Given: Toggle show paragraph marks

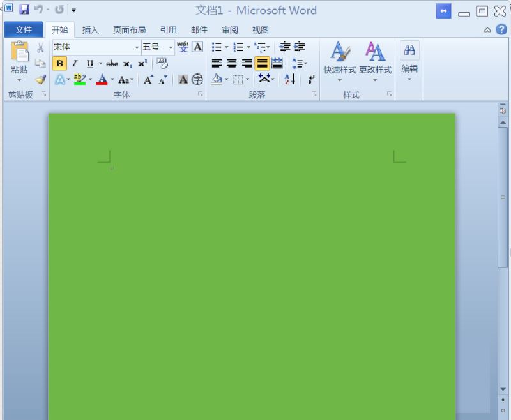Looking at the screenshot, I should pyautogui.click(x=311, y=79).
